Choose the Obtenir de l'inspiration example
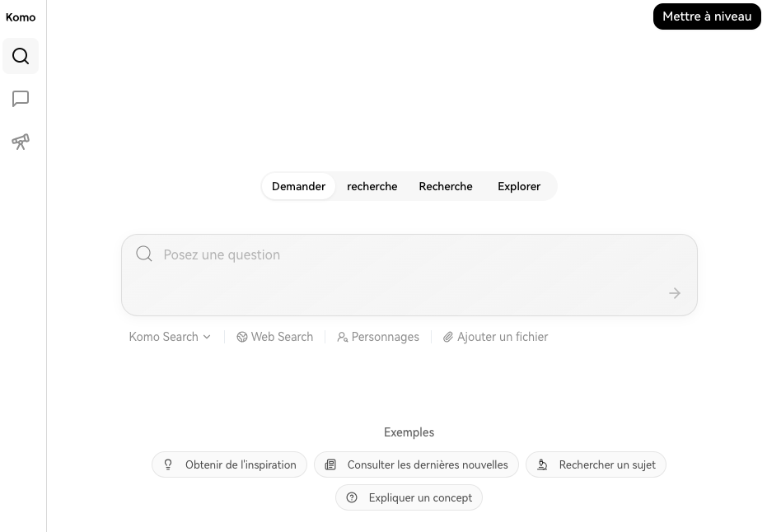 (230, 464)
